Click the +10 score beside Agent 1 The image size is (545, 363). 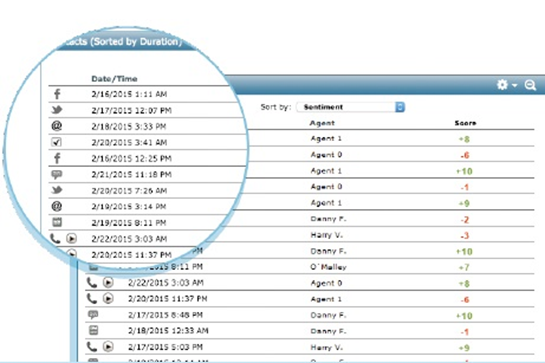pyautogui.click(x=464, y=171)
